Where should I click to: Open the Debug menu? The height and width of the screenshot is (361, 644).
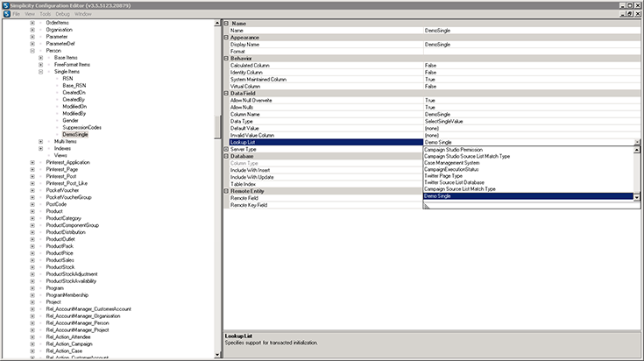pos(63,14)
